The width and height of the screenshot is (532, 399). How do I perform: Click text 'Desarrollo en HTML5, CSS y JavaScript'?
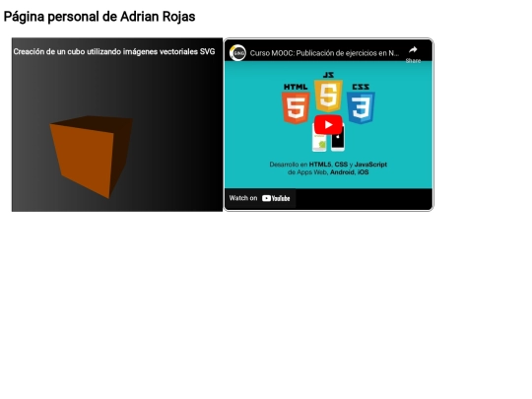tap(328, 165)
